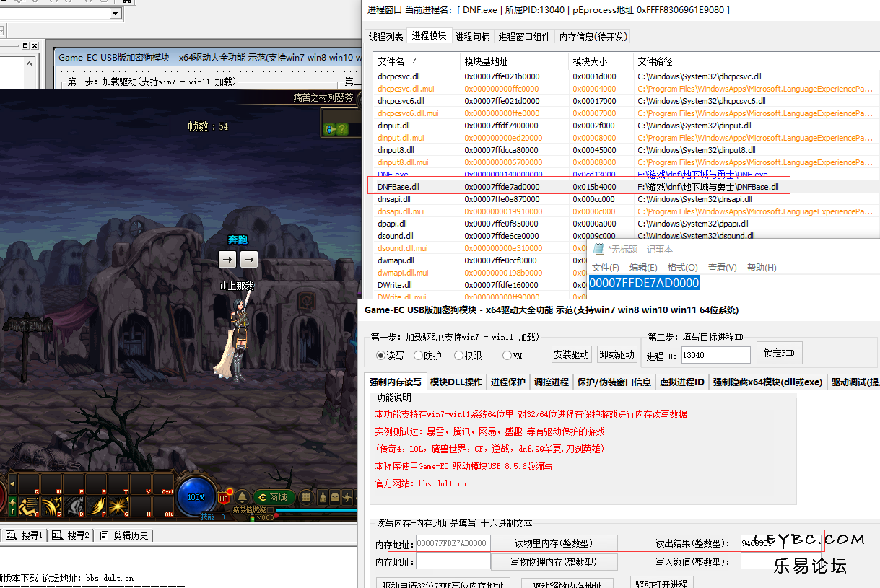Switch to 进程窗口组件 tab
Viewport: 880px width, 588px height.
click(524, 37)
